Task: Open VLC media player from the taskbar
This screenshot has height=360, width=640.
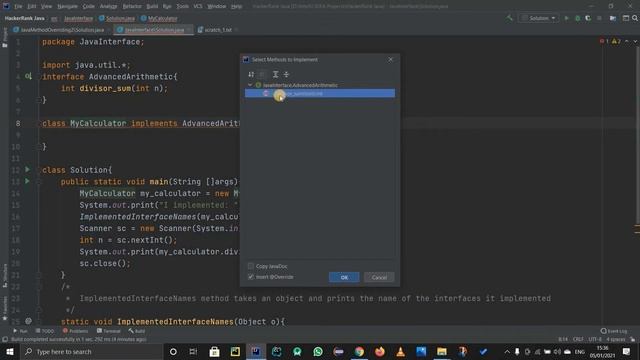Action: 400,352
